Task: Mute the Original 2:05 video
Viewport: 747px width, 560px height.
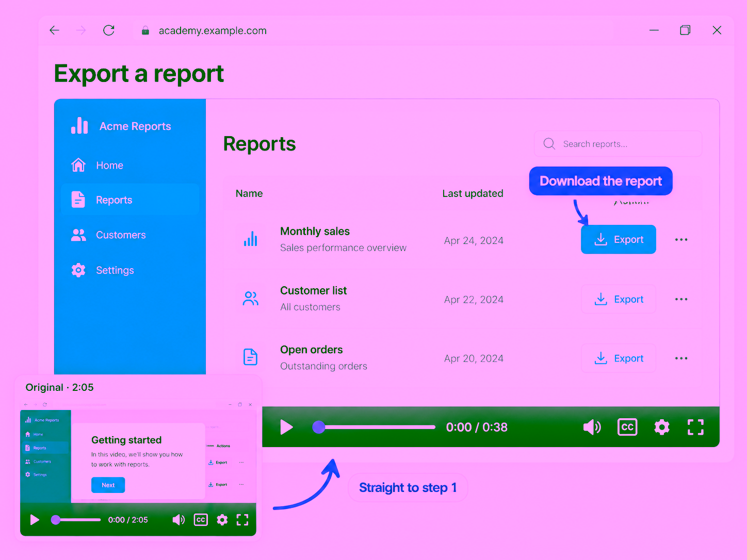Action: [178, 520]
